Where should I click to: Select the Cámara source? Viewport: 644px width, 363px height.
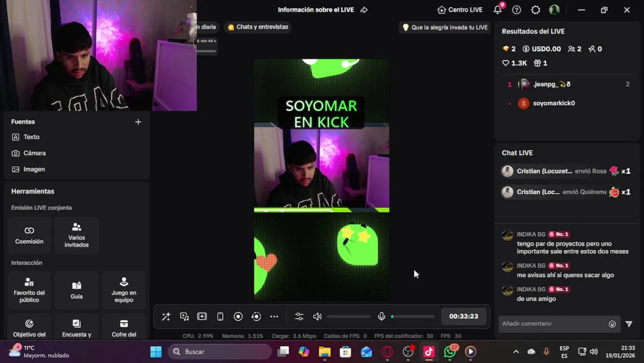77,153
